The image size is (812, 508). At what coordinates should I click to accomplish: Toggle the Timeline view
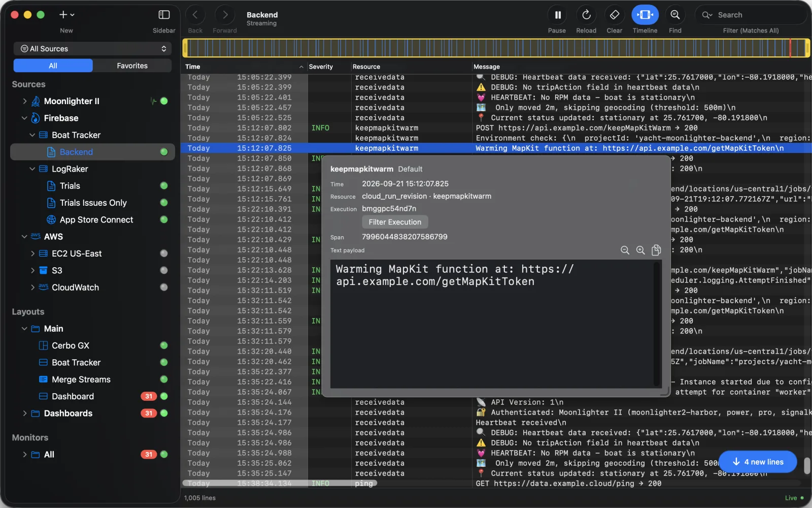tap(645, 15)
